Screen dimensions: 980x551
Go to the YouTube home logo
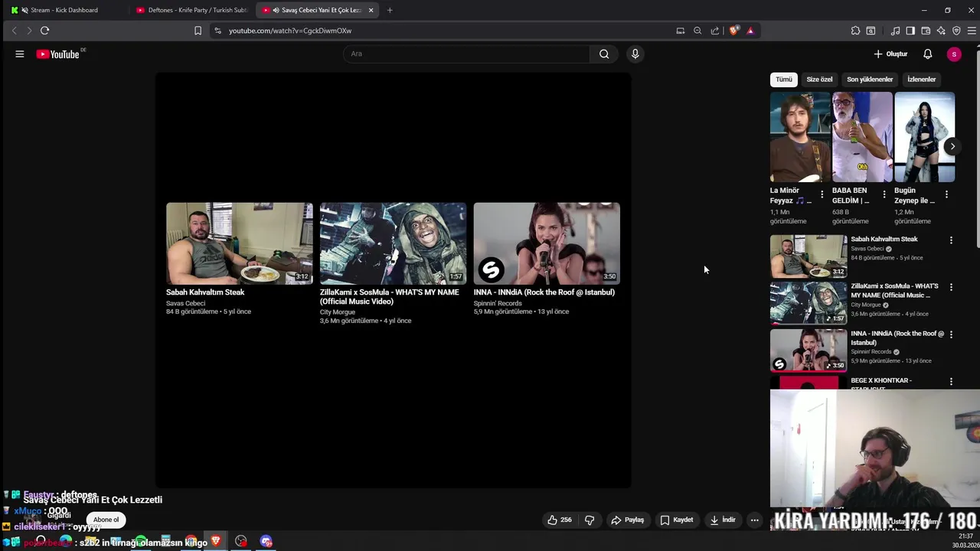(x=58, y=54)
